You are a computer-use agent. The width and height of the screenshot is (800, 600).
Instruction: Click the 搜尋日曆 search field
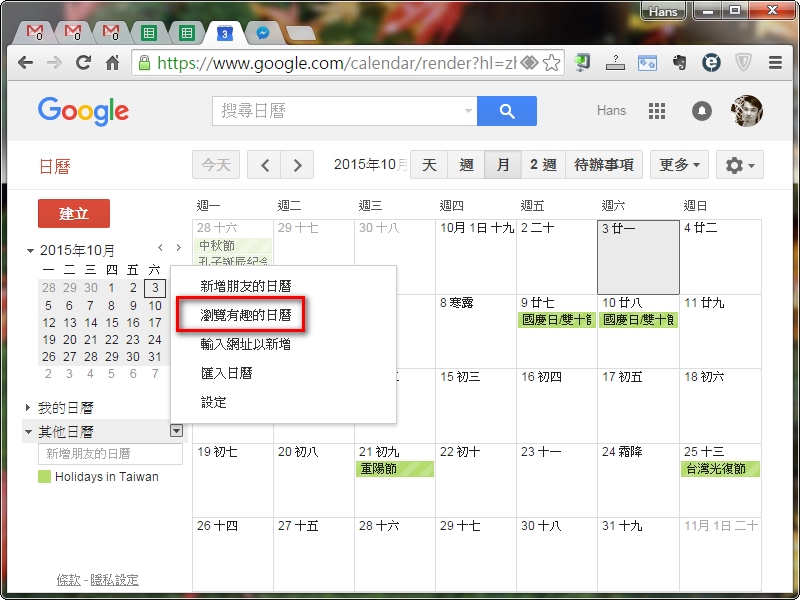click(340, 111)
